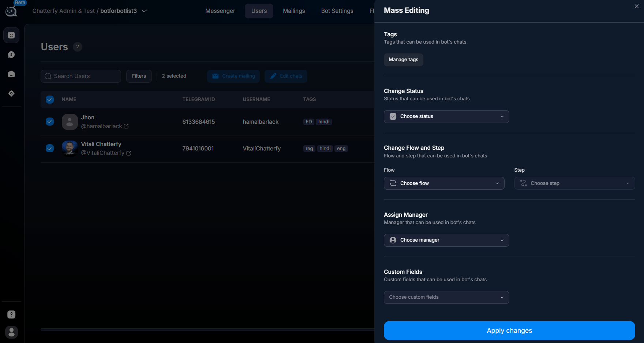Open the bot face sidebar icon
This screenshot has width=644, height=343.
coord(11,35)
